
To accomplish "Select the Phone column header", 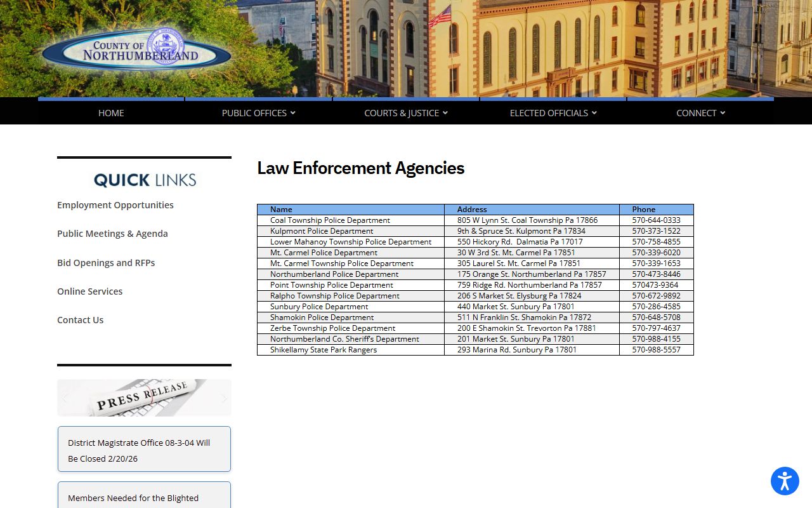I will click(x=657, y=210).
